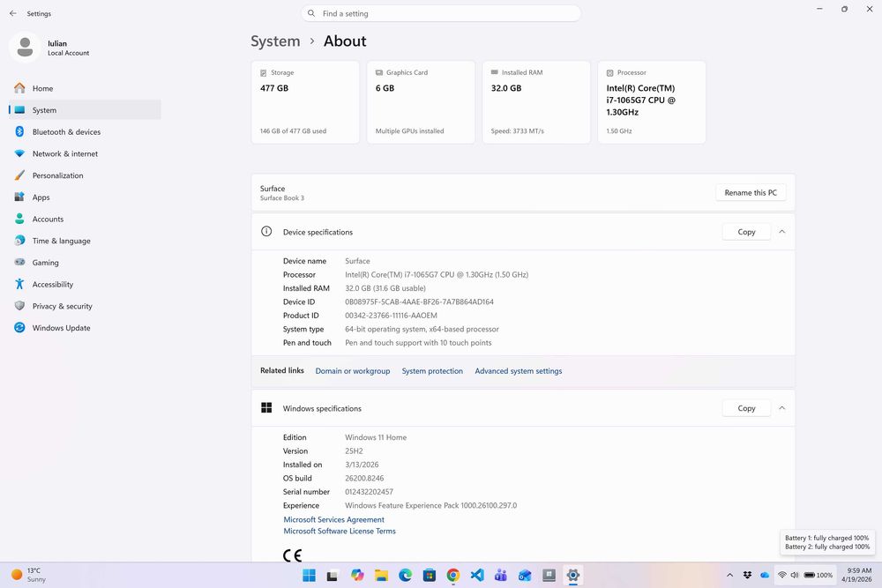Launch Copilot from the taskbar
The image size is (882, 588).
click(357, 575)
